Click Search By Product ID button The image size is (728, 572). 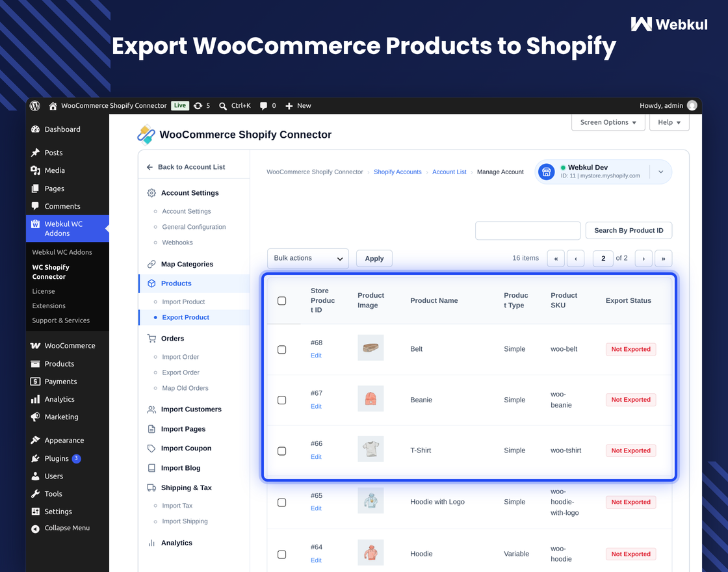[629, 230]
